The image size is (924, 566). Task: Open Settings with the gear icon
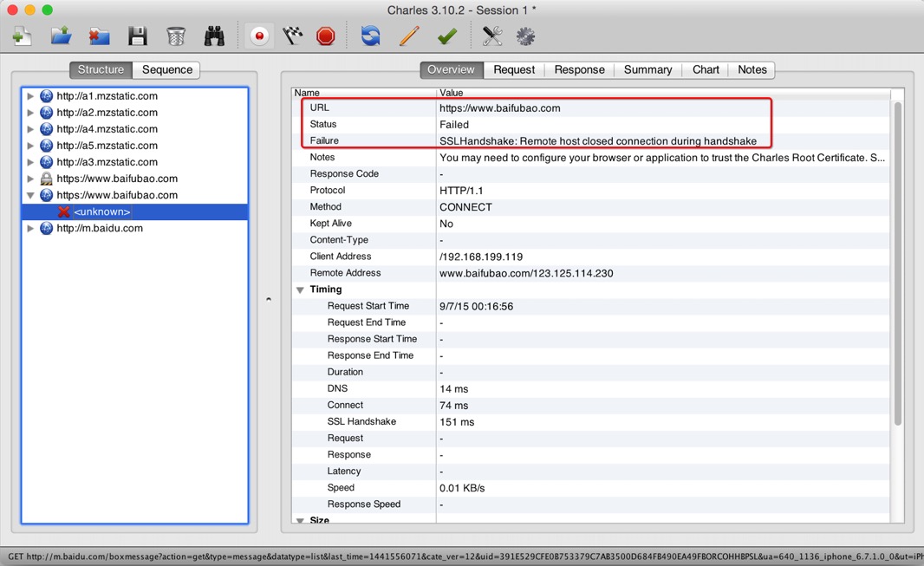[x=525, y=36]
